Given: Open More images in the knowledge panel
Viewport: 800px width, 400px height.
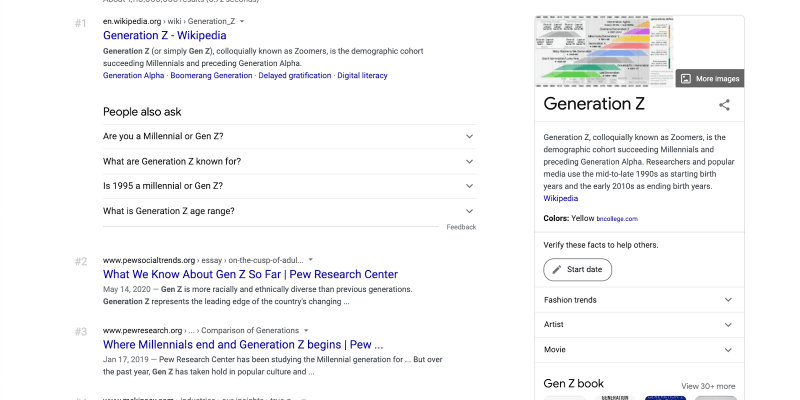Looking at the screenshot, I should click(709, 79).
